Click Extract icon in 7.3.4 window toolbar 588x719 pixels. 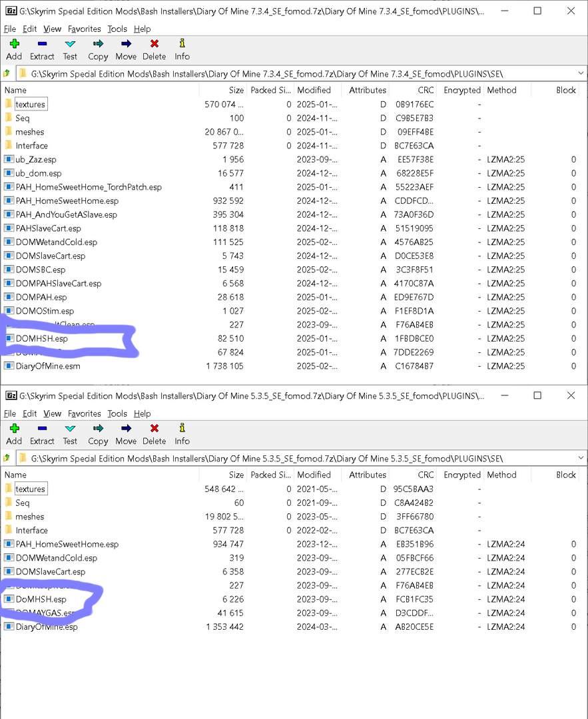pyautogui.click(x=42, y=43)
